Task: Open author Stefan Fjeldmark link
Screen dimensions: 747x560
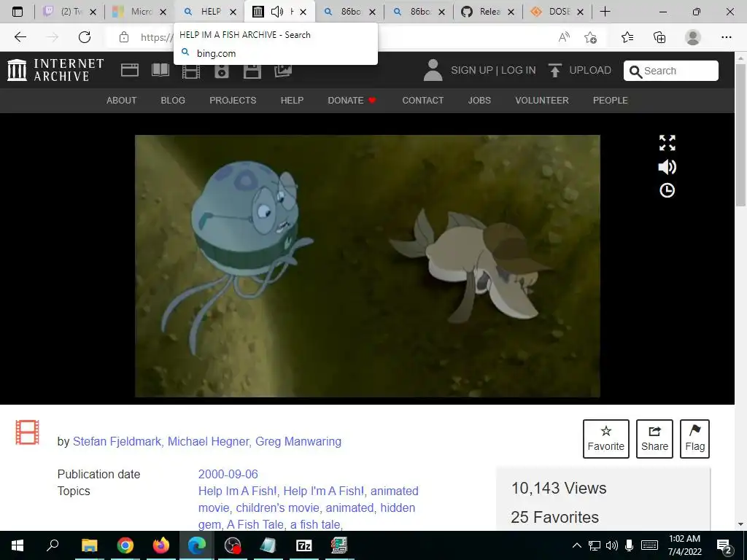Action: pos(117,441)
